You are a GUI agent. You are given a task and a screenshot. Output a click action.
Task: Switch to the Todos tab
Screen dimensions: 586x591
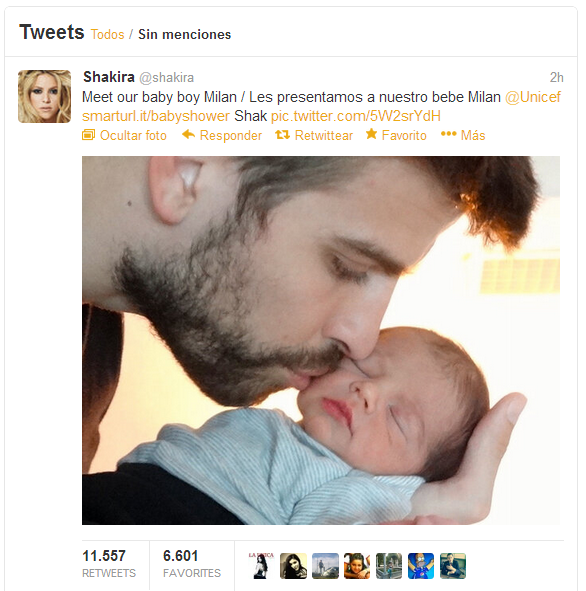107,34
